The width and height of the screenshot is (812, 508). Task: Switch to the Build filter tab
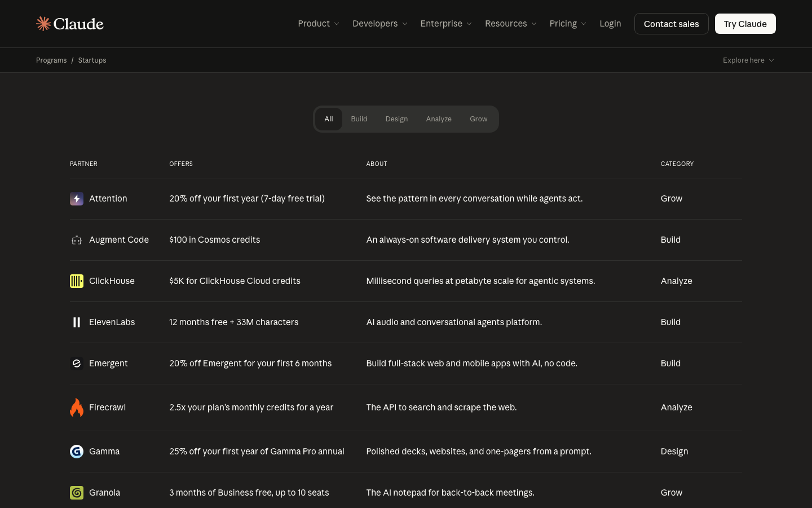359,119
